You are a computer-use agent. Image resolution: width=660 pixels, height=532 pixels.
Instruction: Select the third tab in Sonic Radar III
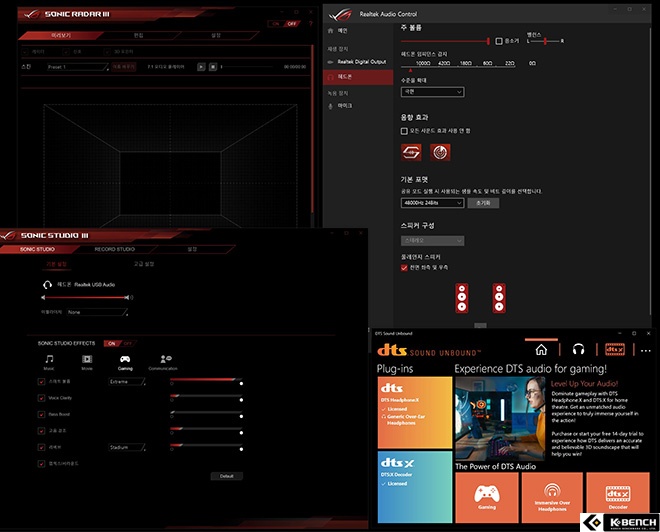(x=216, y=35)
